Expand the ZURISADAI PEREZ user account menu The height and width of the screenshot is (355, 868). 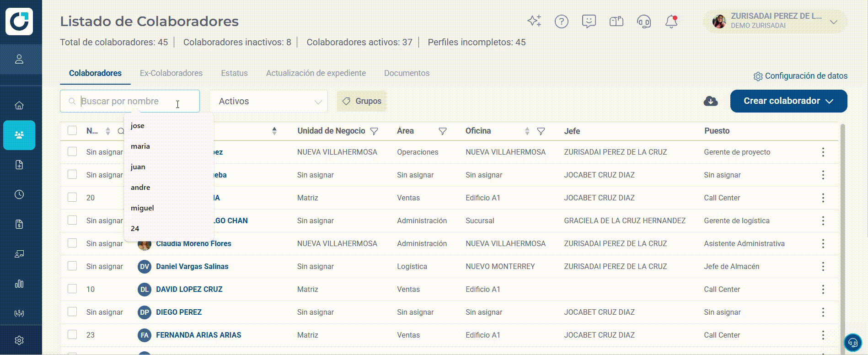(775, 21)
